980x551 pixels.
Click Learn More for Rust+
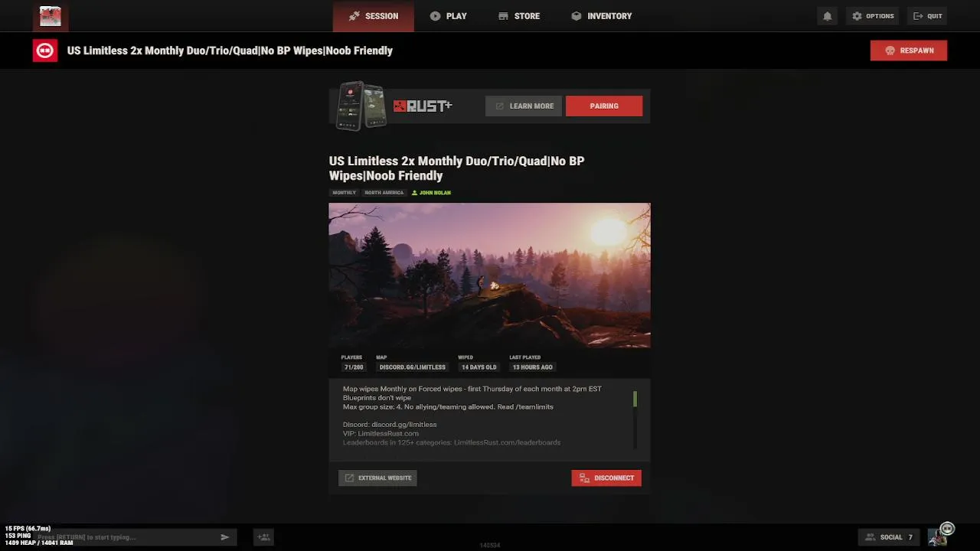click(524, 106)
